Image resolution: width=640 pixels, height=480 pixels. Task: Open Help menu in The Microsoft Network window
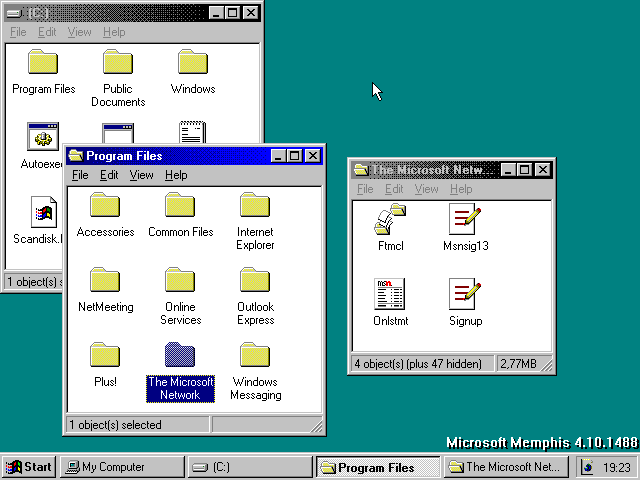coord(461,189)
